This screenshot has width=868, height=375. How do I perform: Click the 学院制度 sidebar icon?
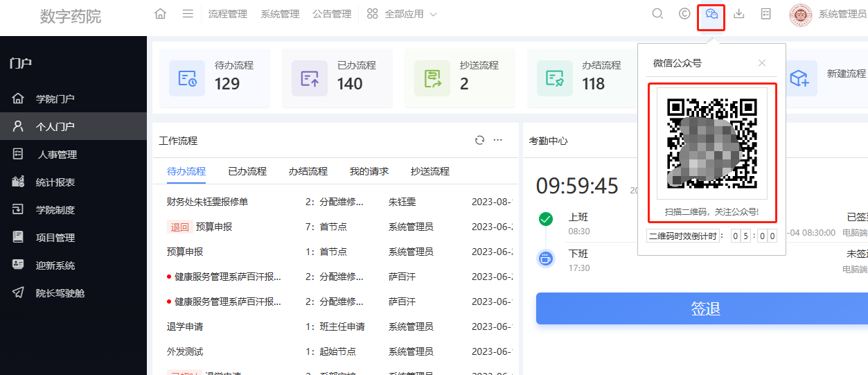point(19,209)
